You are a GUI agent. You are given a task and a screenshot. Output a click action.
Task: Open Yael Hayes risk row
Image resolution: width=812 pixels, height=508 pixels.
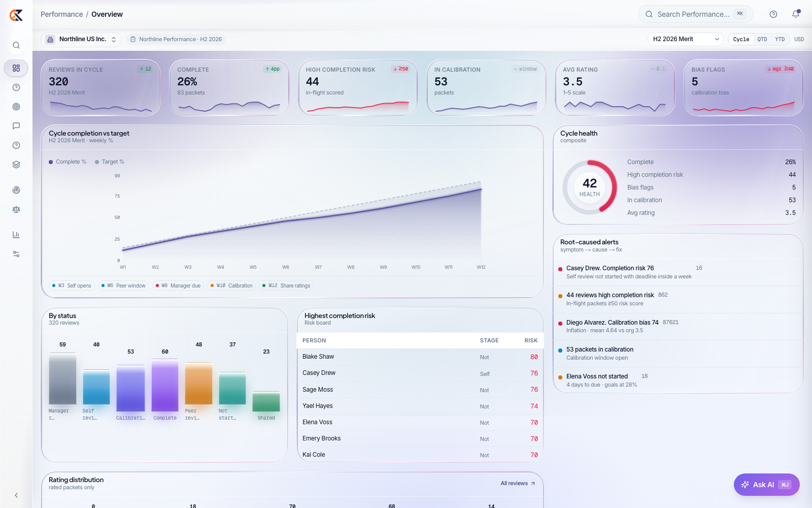click(420, 406)
